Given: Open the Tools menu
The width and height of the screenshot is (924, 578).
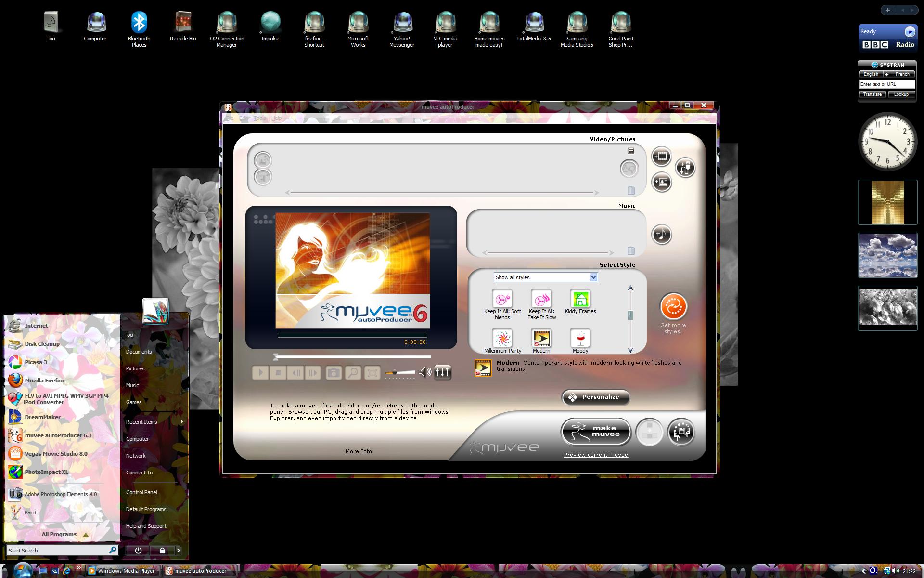Looking at the screenshot, I should pyautogui.click(x=259, y=118).
